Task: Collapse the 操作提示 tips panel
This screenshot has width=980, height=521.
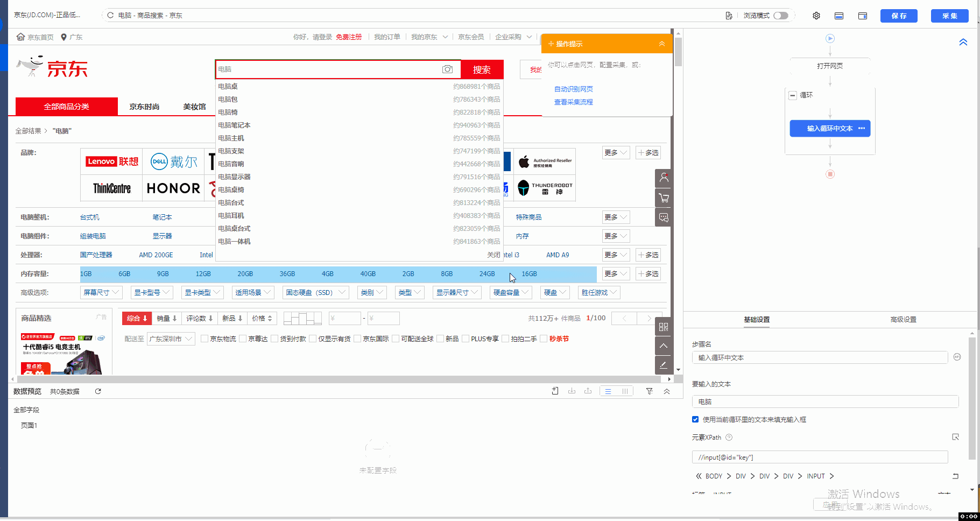Action: pyautogui.click(x=662, y=44)
